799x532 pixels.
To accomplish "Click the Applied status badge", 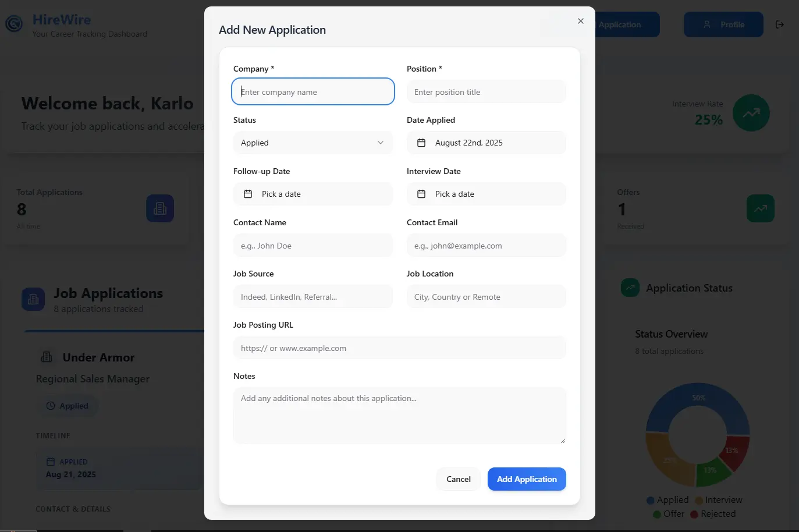I will (x=68, y=406).
